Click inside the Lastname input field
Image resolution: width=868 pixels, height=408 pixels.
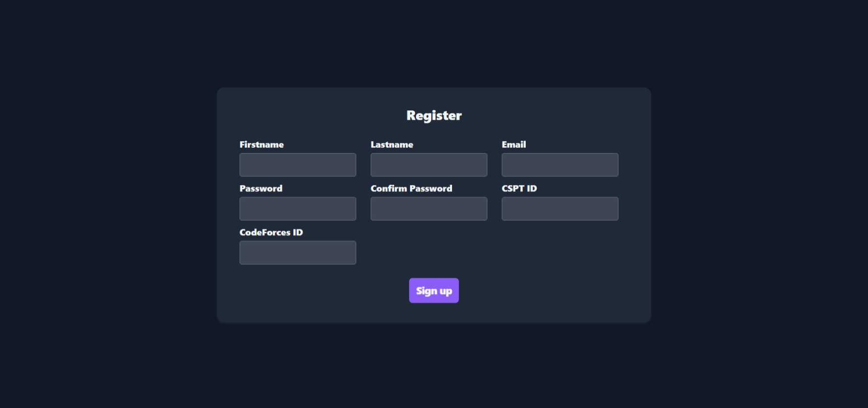428,164
